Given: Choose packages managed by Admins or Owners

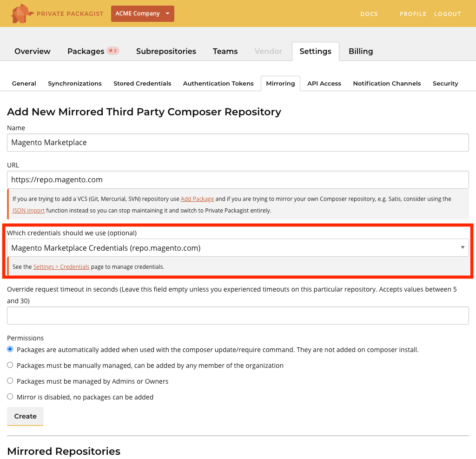Looking at the screenshot, I should (x=10, y=381).
